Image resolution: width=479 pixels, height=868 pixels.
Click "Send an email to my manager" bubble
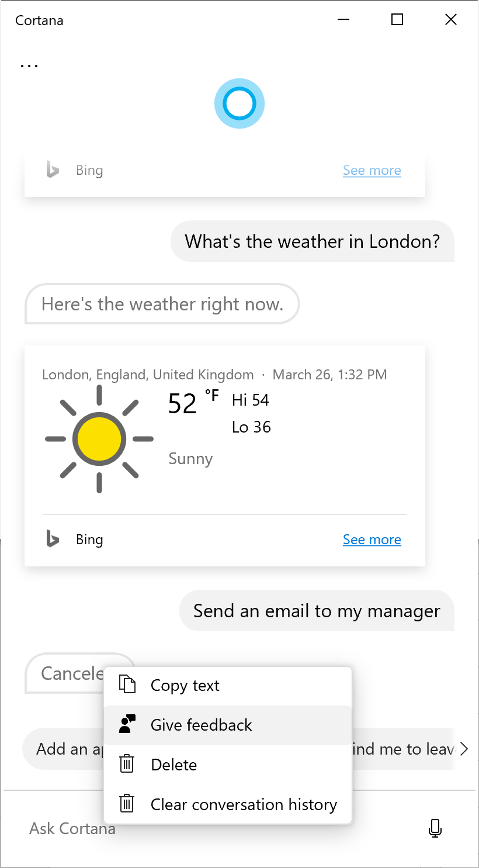[317, 611]
